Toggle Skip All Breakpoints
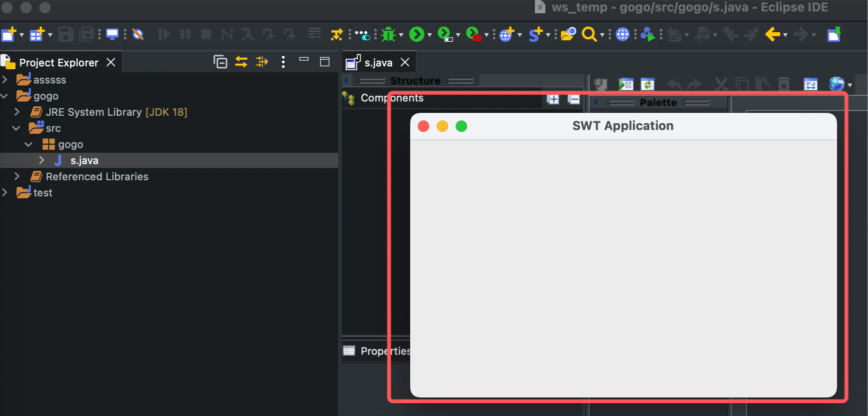The width and height of the screenshot is (868, 416). [138, 34]
